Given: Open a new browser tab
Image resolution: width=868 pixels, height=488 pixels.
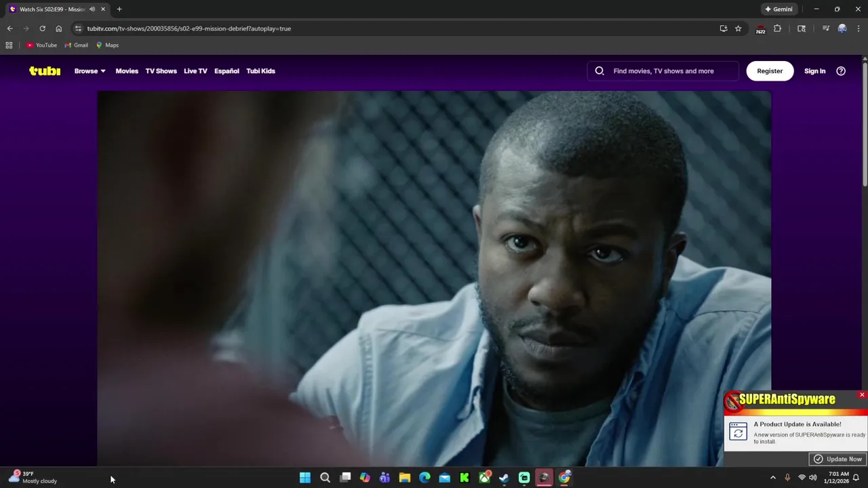Looking at the screenshot, I should tap(119, 9).
